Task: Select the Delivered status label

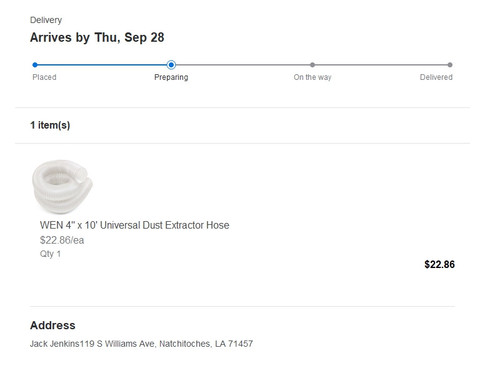Action: click(x=436, y=77)
